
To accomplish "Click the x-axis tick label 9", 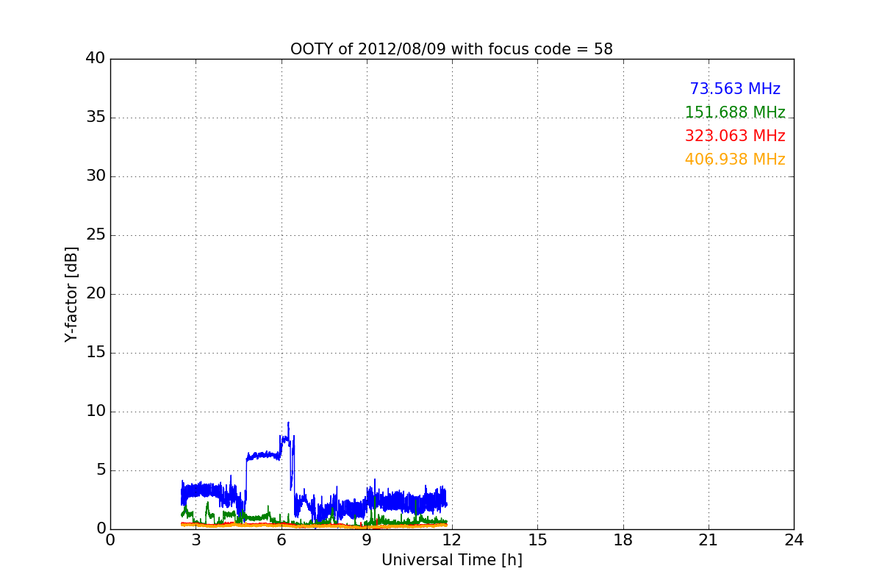I will click(x=367, y=540).
